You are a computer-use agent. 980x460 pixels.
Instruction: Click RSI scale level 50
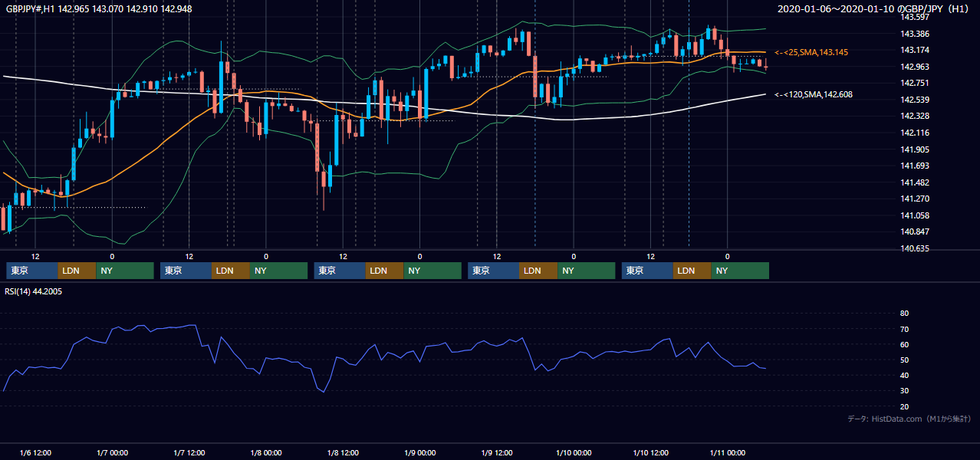pos(904,360)
